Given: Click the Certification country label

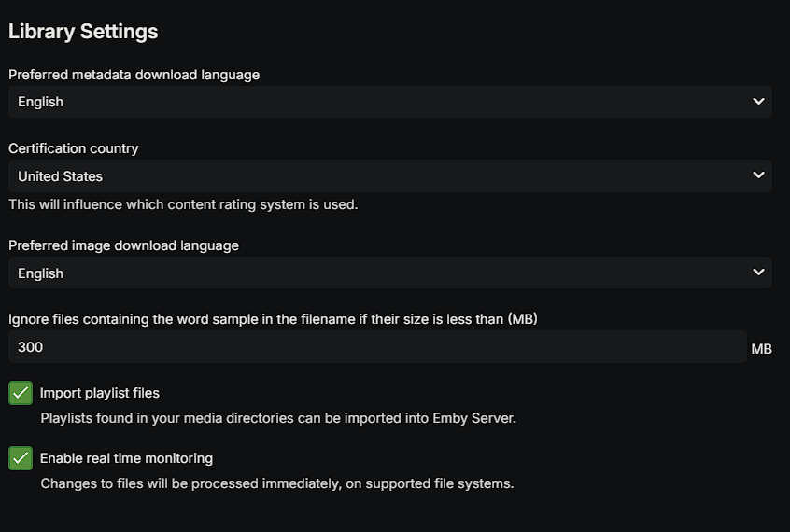Looking at the screenshot, I should tap(73, 148).
